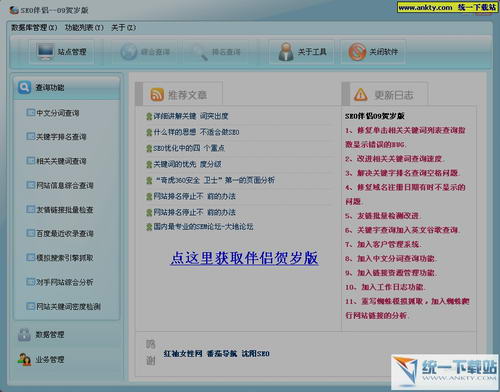Viewport: 500px width, 392px height.
Task: Click the SEO伴侣 app icon in title bar
Action: click(14, 10)
